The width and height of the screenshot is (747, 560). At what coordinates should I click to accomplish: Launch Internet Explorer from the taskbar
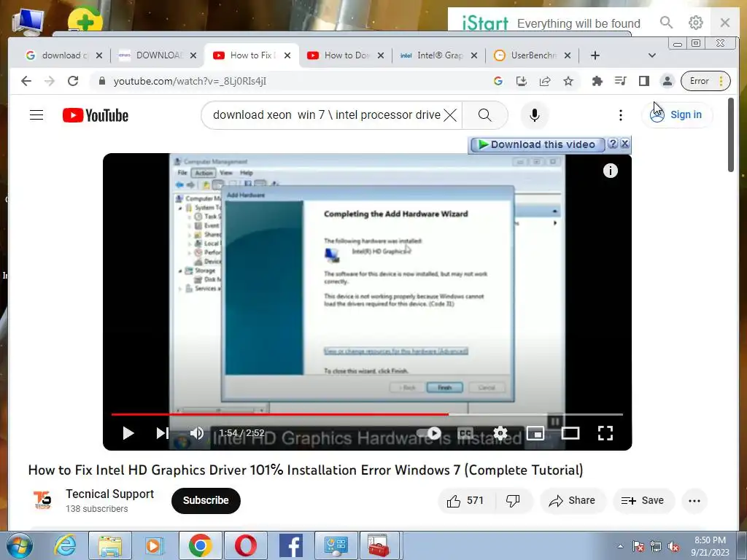(65, 545)
